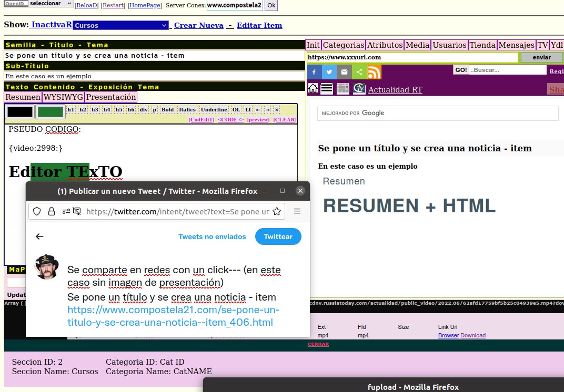Click the padlock site security icon
The height and width of the screenshot is (392, 564).
[52, 211]
